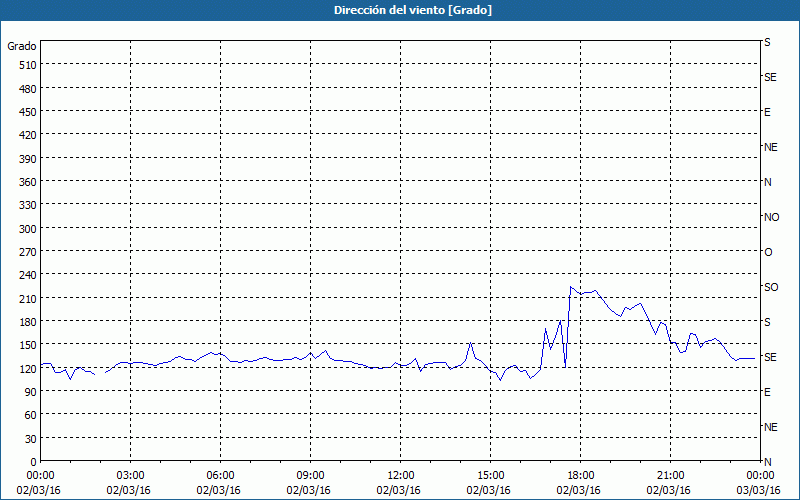
Task: Select the 150 degree axis label
Action: [x=28, y=345]
